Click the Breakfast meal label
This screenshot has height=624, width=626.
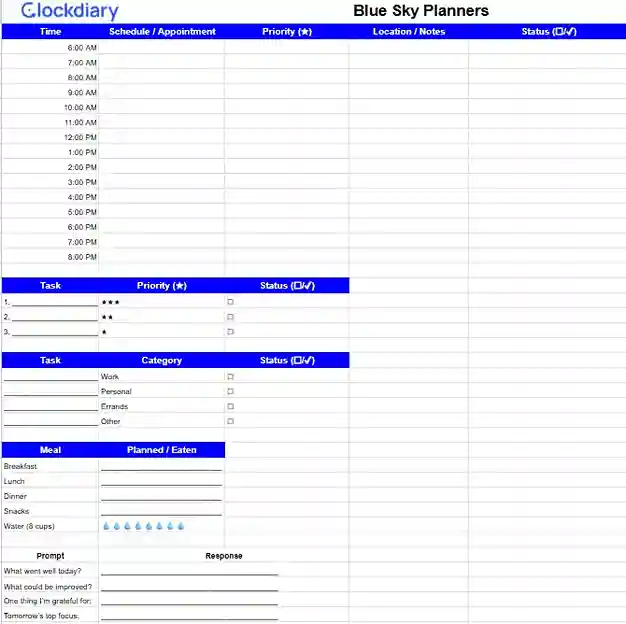(x=20, y=466)
